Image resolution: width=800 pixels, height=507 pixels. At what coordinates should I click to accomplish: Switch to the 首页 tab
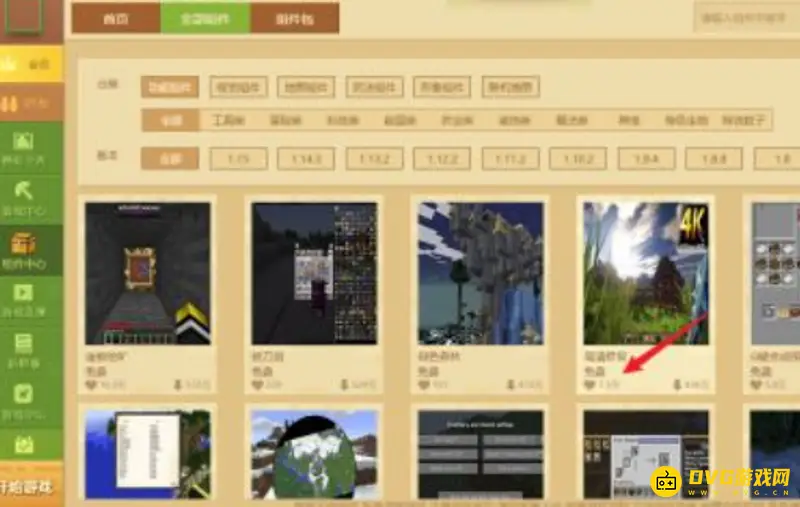click(115, 17)
